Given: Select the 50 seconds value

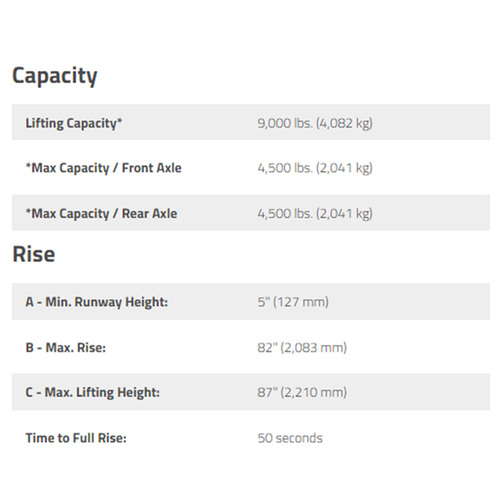Looking at the screenshot, I should [290, 438].
